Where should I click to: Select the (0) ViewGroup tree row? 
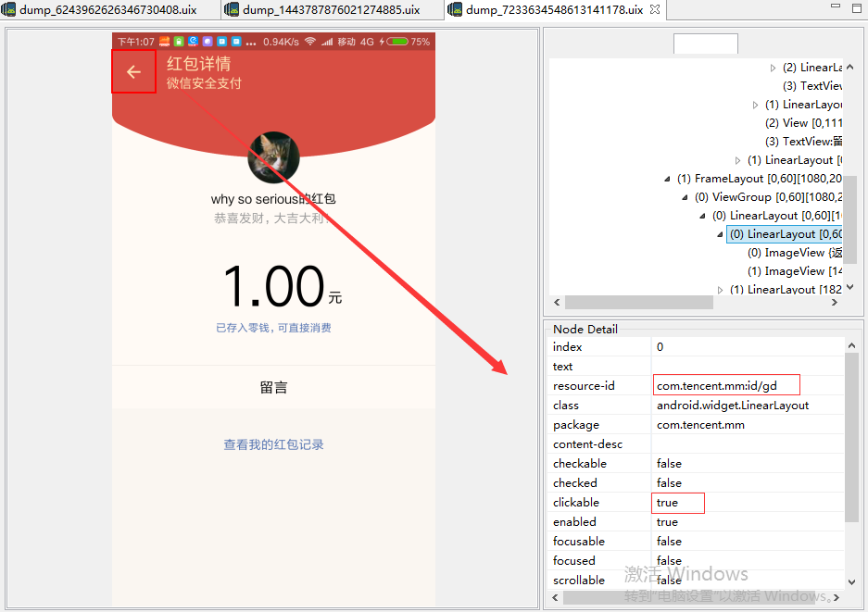768,197
